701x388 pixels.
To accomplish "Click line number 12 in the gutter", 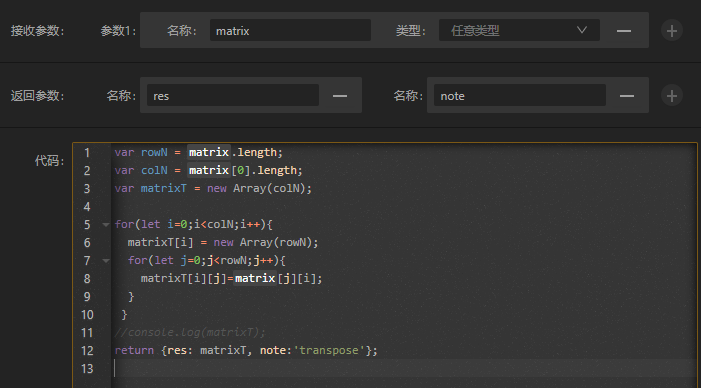I will 87,350.
